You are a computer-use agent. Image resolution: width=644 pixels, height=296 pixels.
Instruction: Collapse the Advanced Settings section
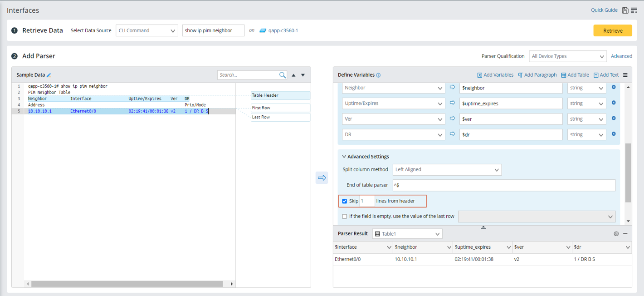click(x=344, y=157)
